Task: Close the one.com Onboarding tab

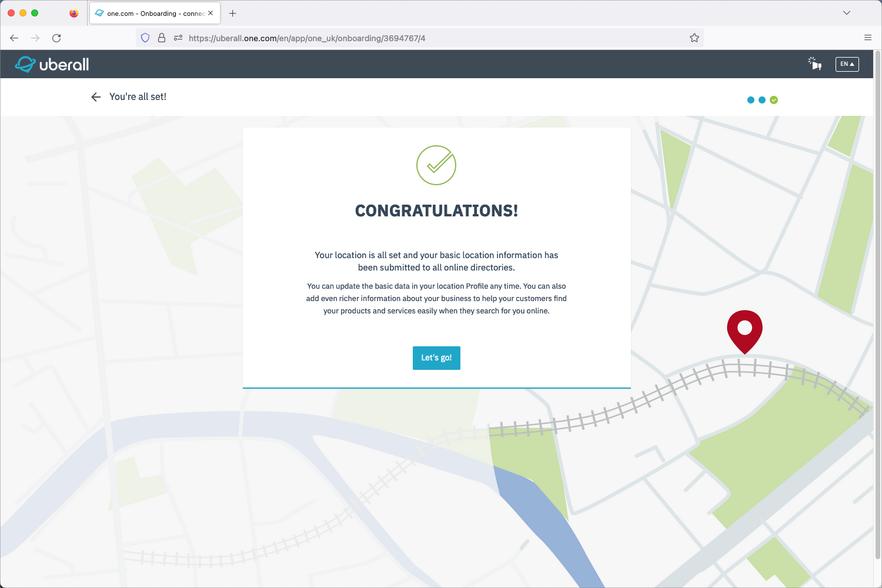Action: pos(211,13)
